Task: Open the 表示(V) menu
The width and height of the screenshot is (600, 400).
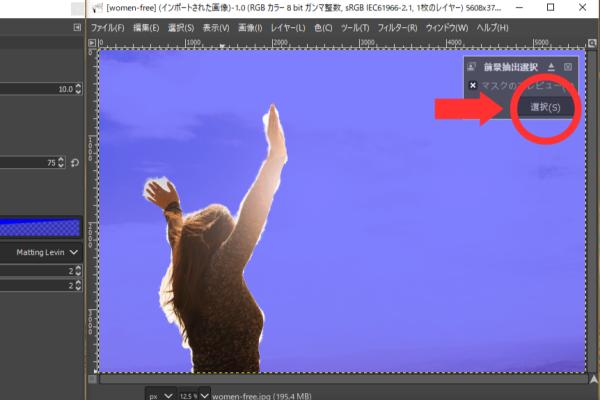Action: tap(215, 28)
